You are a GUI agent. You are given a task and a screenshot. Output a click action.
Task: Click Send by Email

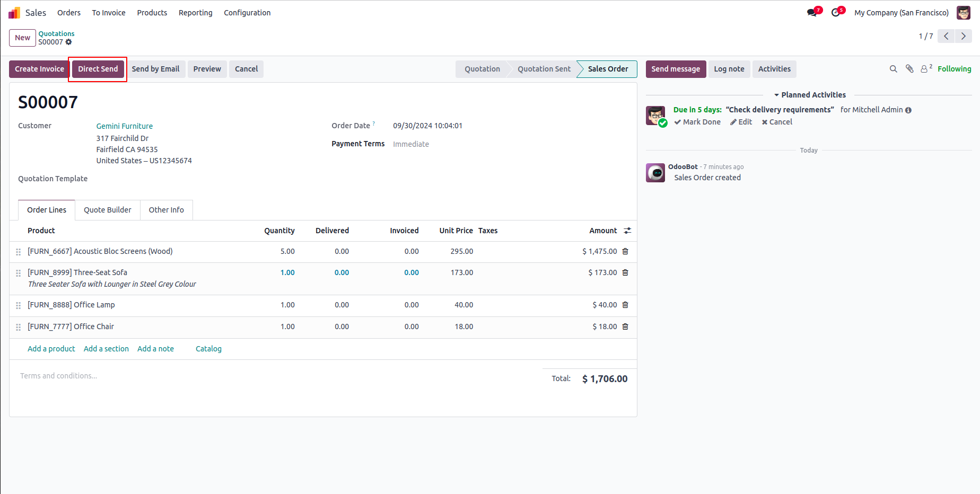pyautogui.click(x=156, y=69)
